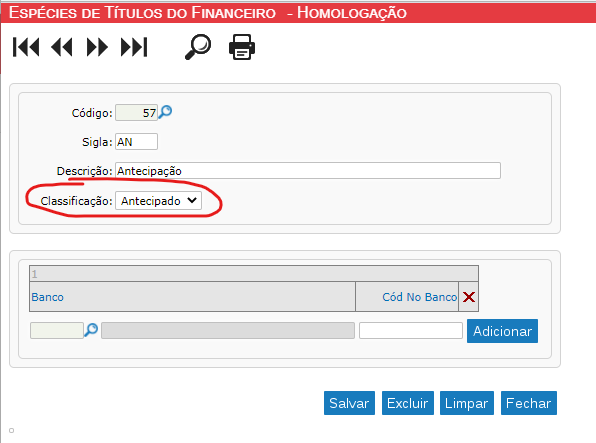Image resolution: width=596 pixels, height=443 pixels.
Task: Jump to the last record
Action: (x=134, y=47)
